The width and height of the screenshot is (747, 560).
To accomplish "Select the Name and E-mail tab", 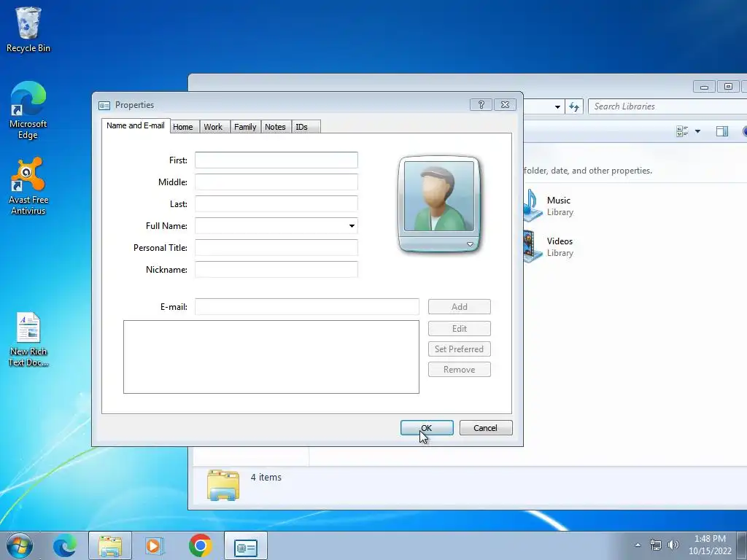I will click(135, 125).
